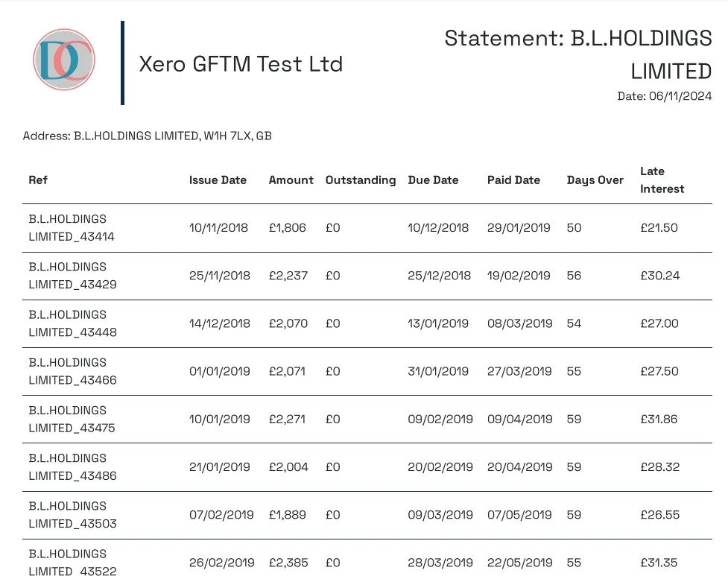Click issue date 26/02/2019

(x=222, y=563)
